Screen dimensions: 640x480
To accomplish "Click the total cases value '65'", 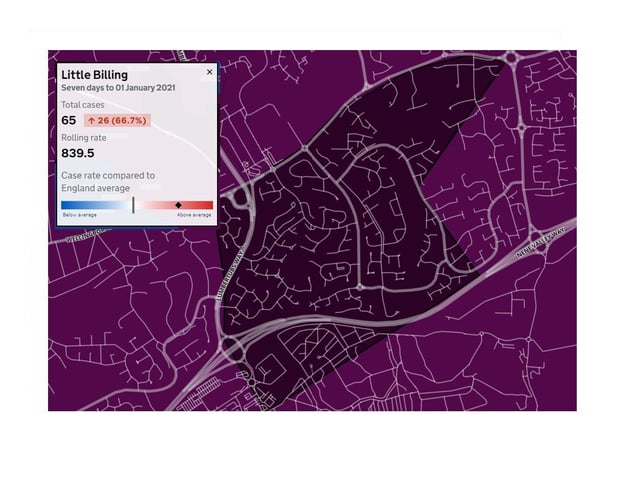I will point(69,120).
